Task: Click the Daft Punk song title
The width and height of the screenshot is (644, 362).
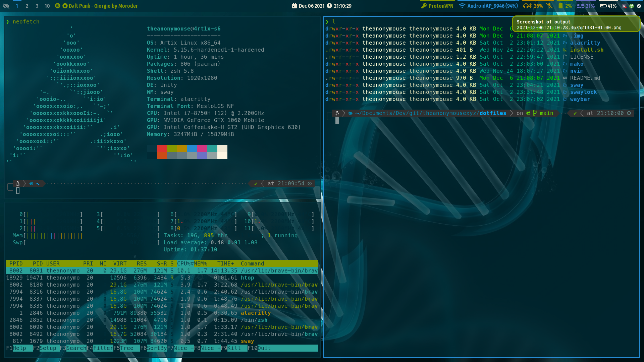Action: point(103,6)
